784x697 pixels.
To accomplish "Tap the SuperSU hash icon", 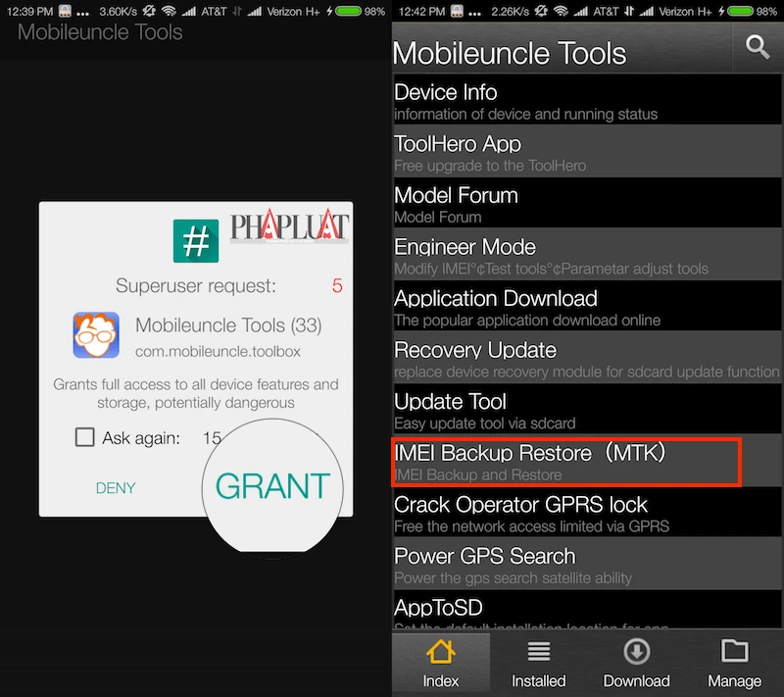I will (x=196, y=240).
